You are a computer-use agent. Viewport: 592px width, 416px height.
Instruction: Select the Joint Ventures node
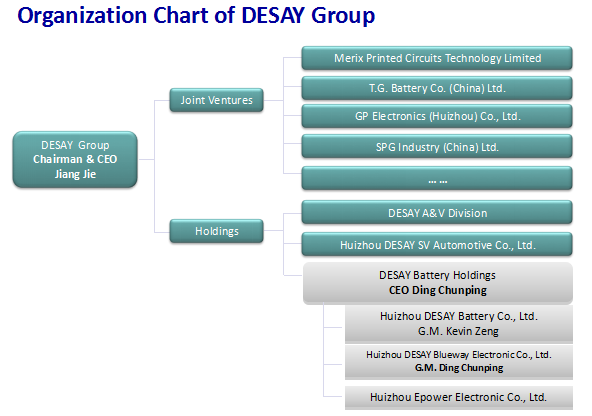click(x=216, y=100)
